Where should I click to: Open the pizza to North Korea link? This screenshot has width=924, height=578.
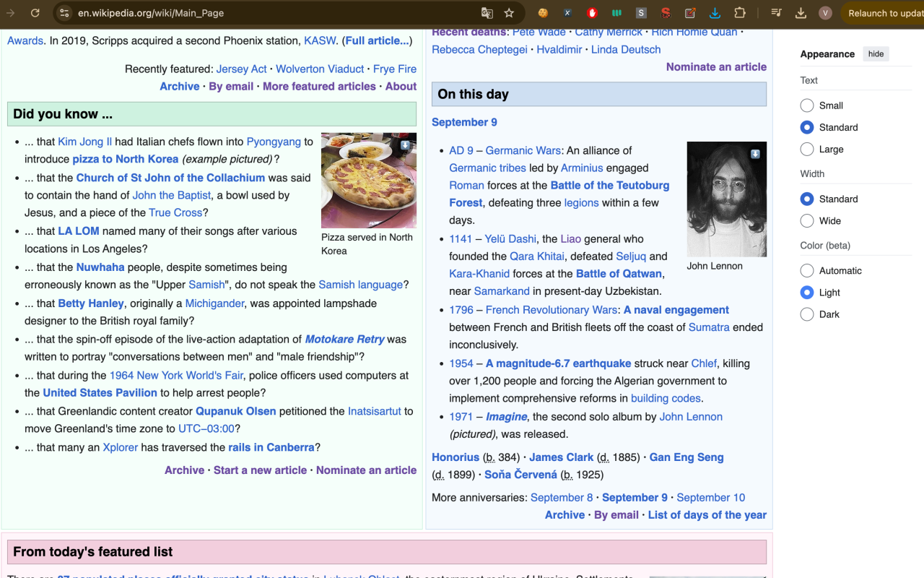click(125, 159)
